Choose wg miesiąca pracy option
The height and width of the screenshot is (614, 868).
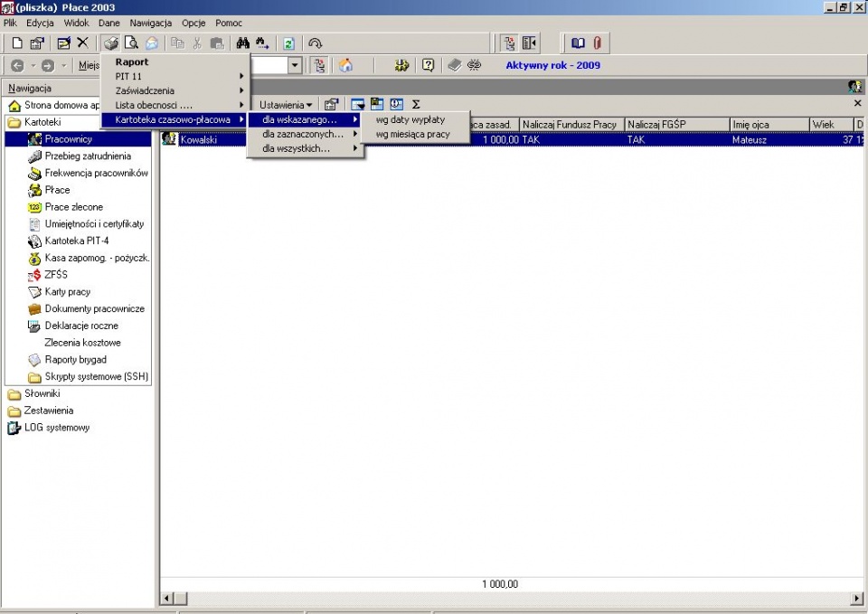[x=415, y=134]
